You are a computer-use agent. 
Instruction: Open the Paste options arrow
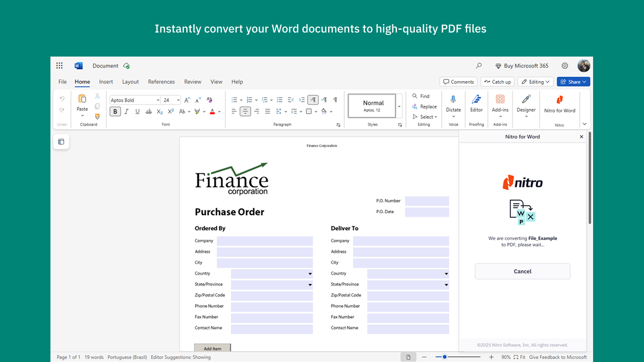coord(82,116)
